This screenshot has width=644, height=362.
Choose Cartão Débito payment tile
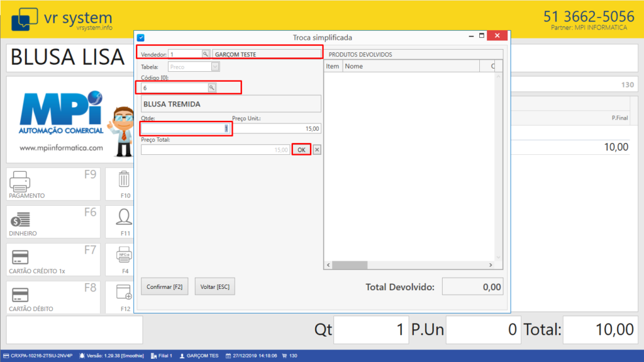[53, 297]
